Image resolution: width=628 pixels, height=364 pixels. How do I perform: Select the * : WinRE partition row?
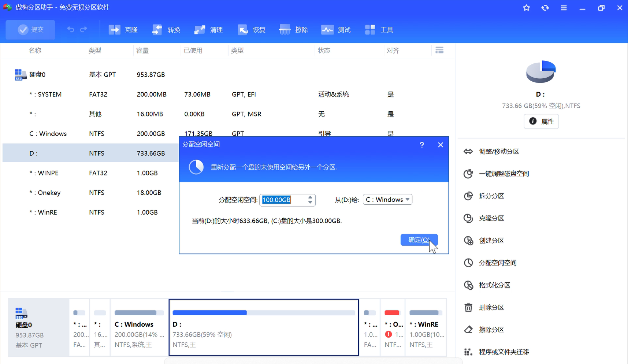tap(90, 212)
